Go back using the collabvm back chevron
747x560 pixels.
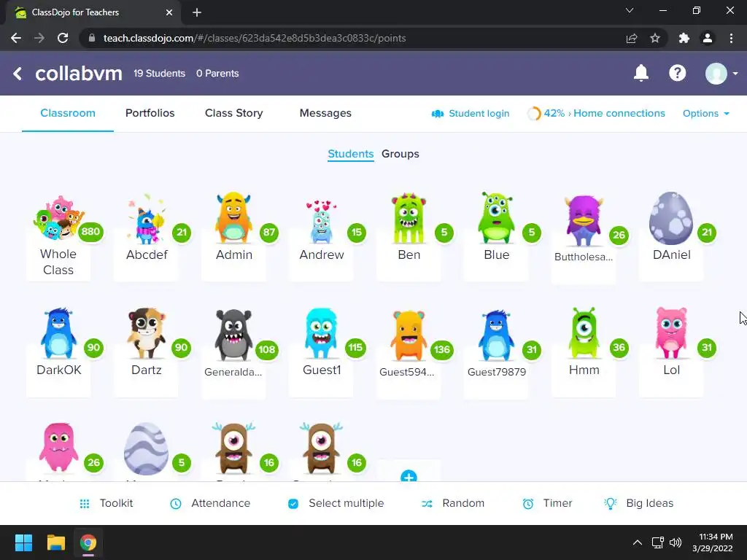coord(18,74)
